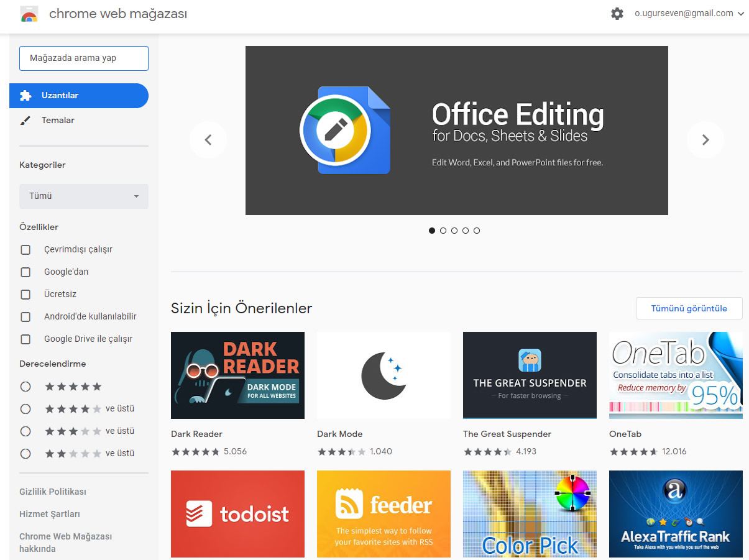Open the Hizmet Şartları link

pos(50,514)
